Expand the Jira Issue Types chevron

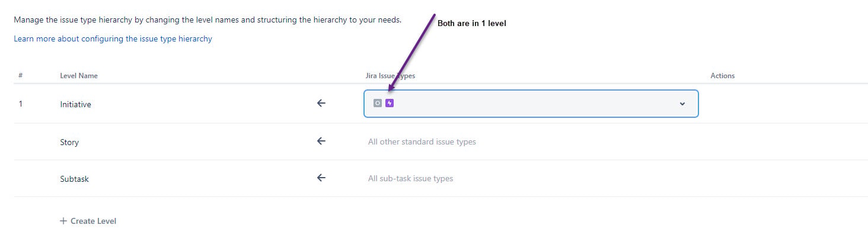(682, 104)
